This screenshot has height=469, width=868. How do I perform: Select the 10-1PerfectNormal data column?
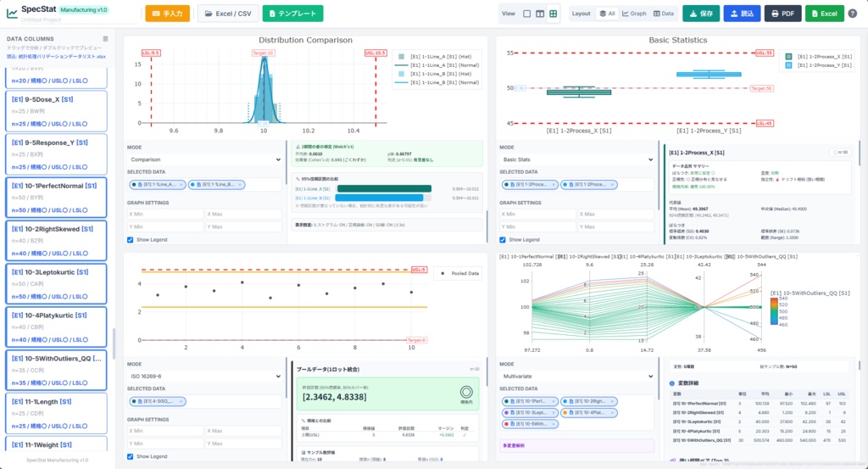pyautogui.click(x=56, y=198)
